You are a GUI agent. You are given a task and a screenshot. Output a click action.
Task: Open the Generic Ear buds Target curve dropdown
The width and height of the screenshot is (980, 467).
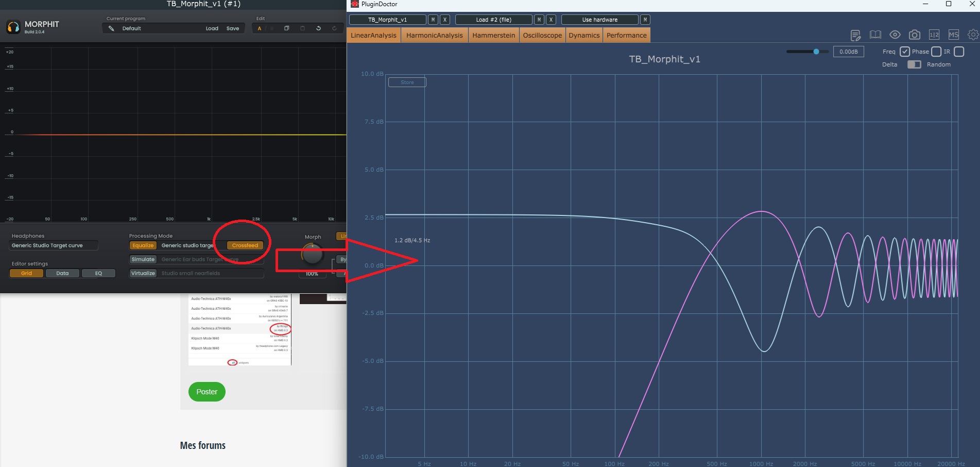tap(211, 259)
